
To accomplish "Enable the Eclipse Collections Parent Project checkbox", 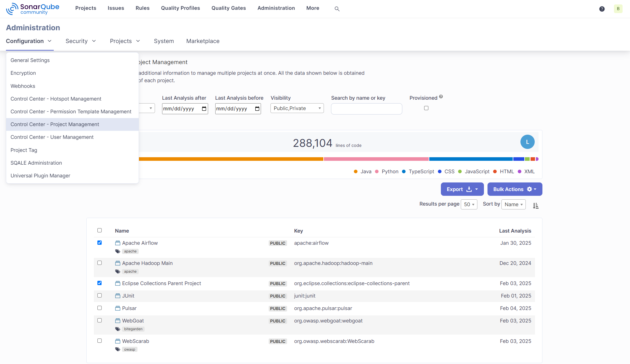I will [99, 283].
